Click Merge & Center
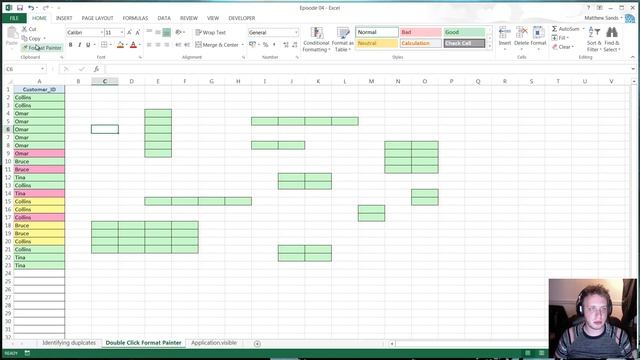640x360 pixels. (217, 44)
